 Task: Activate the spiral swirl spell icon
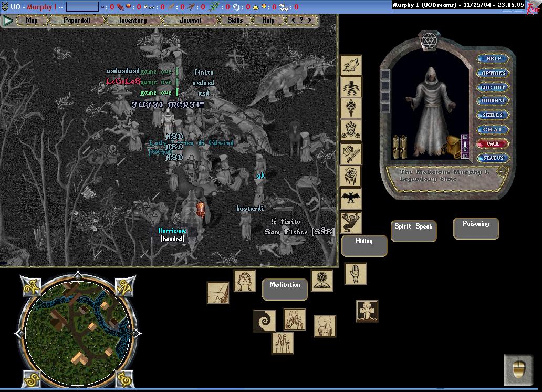click(264, 321)
